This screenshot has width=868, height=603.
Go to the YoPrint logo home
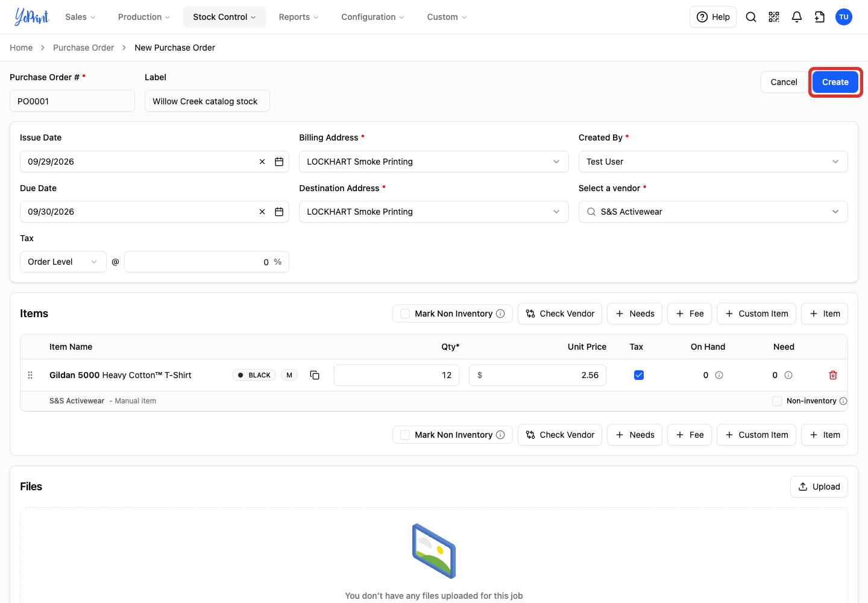point(32,17)
